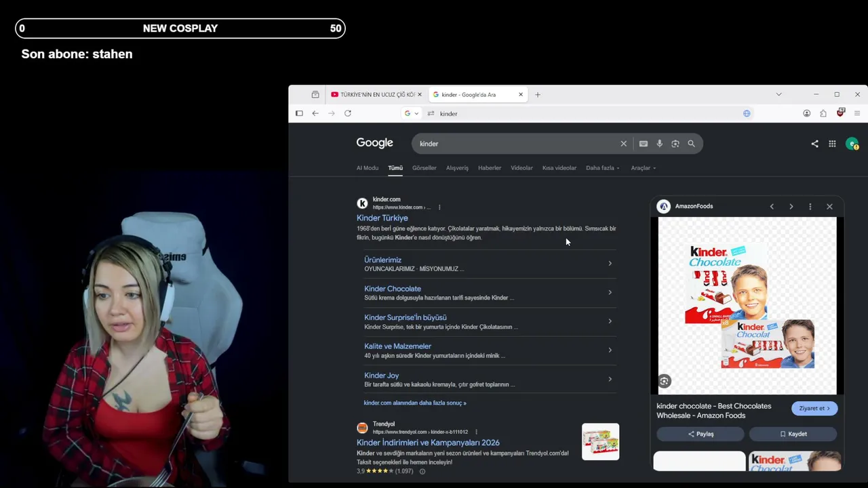868x488 pixels.
Task: Close the 'kinder - Google'da Ara' tab
Action: pos(521,95)
